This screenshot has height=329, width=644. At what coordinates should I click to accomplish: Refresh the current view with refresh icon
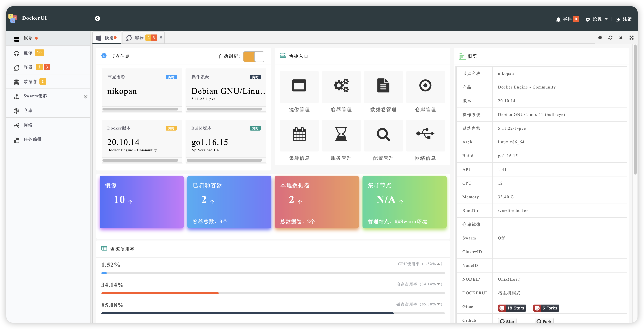[611, 38]
